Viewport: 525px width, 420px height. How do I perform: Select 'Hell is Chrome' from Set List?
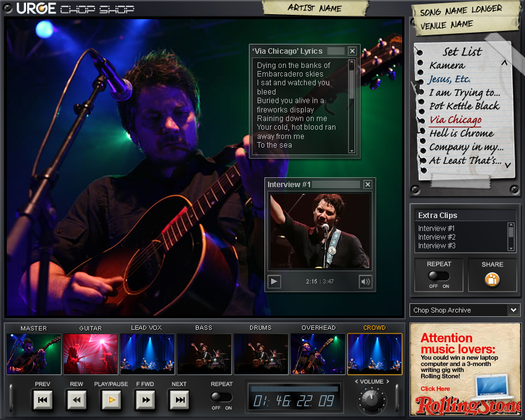click(461, 133)
